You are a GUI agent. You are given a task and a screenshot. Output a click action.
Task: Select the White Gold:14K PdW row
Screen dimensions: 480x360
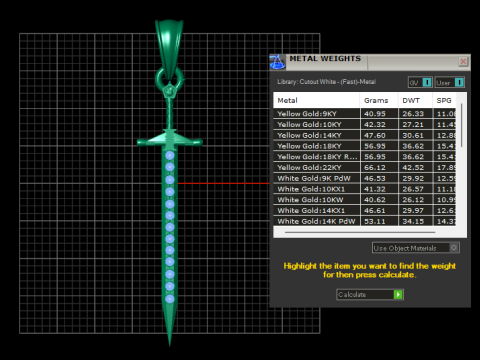point(365,221)
